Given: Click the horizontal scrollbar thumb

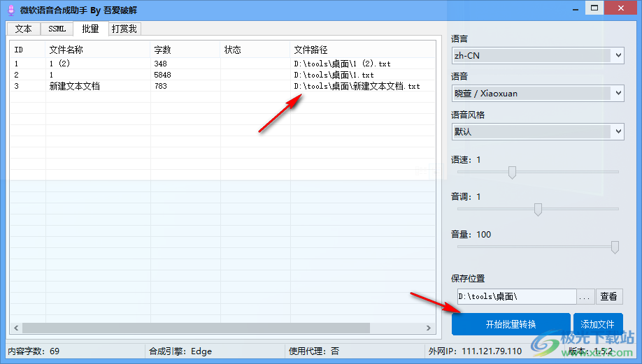Looking at the screenshot, I should (196, 328).
